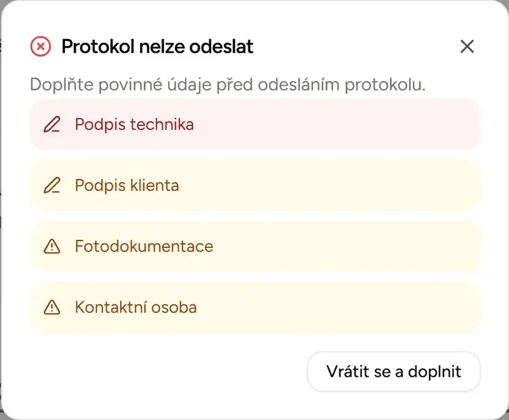
Task: Select the pen icon next to Podpis technika
Action: (x=52, y=125)
